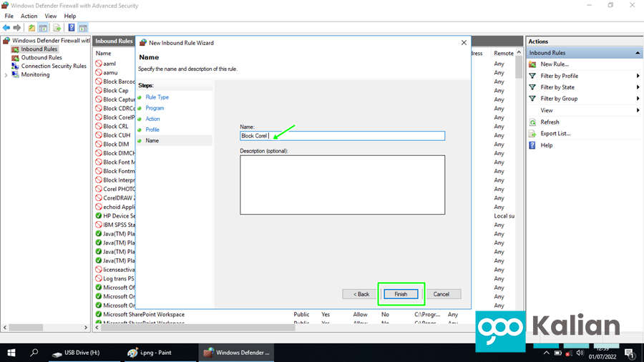This screenshot has height=362, width=644.
Task: Open the Action menu
Action: [29, 16]
